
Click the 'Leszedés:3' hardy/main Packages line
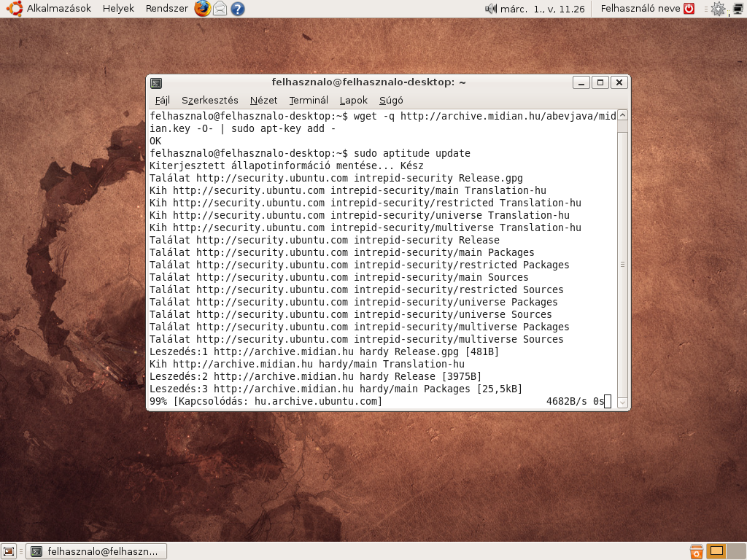336,389
